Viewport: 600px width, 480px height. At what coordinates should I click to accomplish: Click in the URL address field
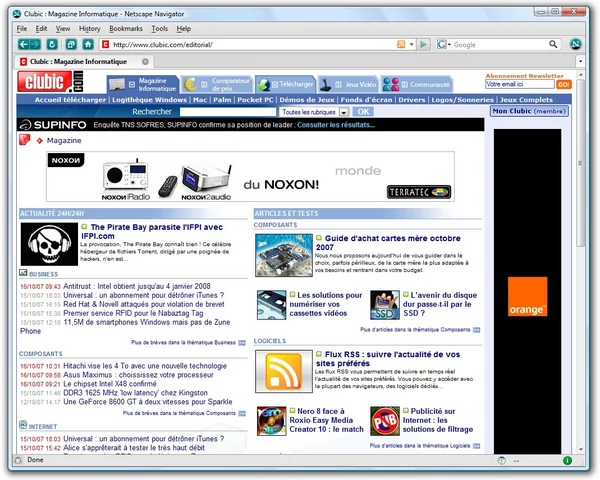[x=253, y=45]
